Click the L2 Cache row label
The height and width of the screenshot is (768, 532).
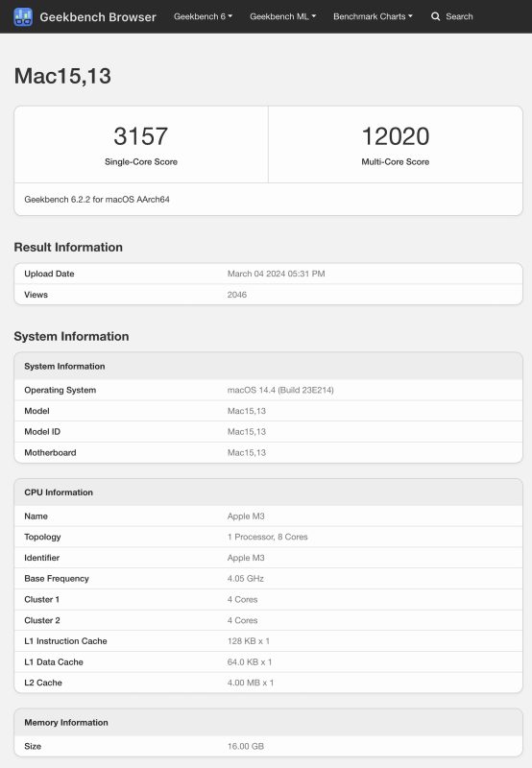click(43, 683)
